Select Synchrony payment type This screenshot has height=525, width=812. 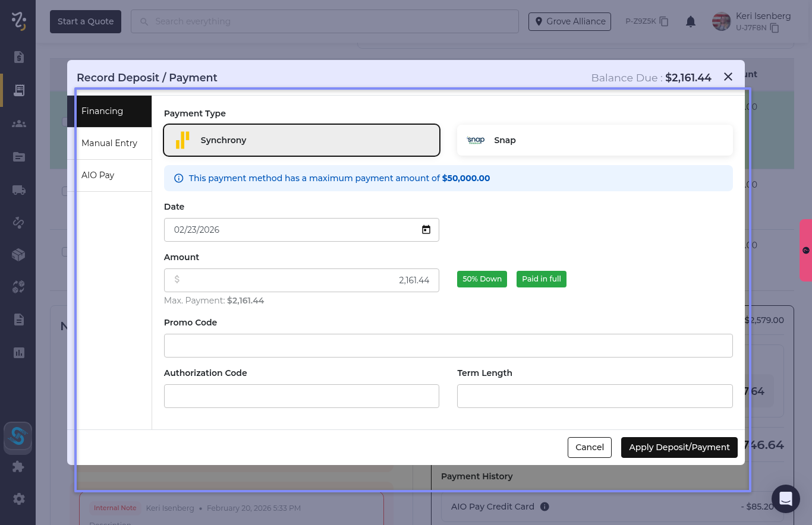301,140
